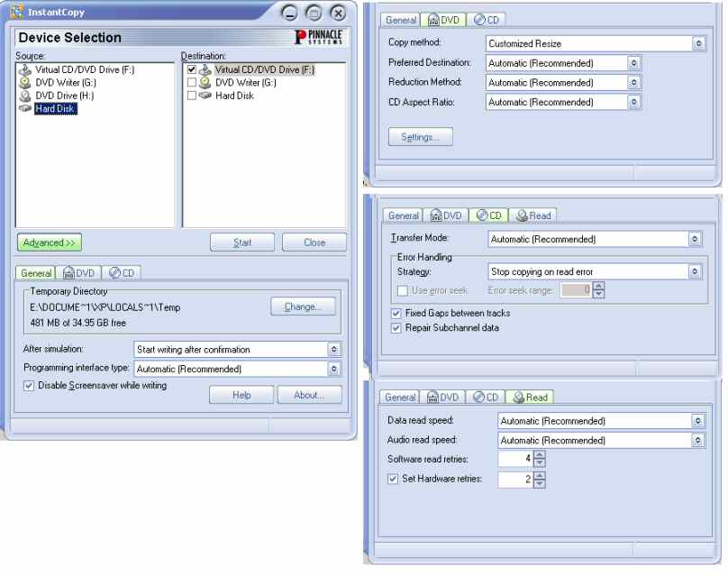Toggle Set Hardware retries checkbox

[393, 479]
